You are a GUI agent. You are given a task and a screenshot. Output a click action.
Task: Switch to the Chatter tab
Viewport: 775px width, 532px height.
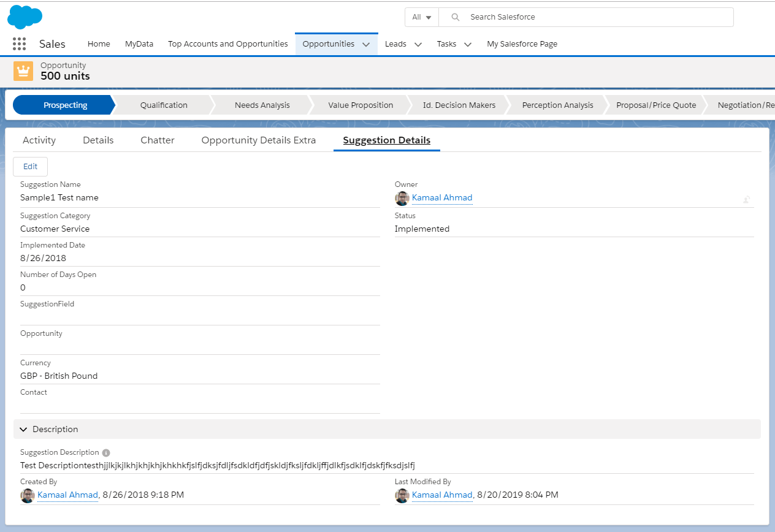click(x=158, y=140)
